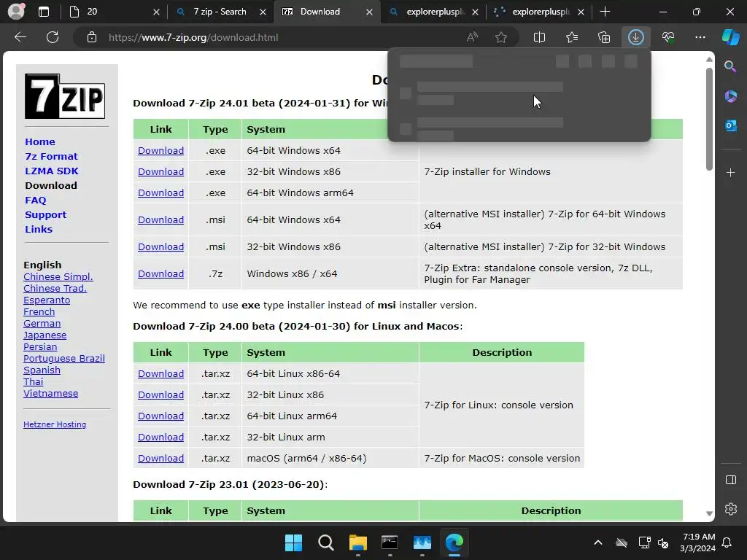Download tar.xz for 64-bit Linux arm64
The image size is (747, 560).
click(x=160, y=416)
